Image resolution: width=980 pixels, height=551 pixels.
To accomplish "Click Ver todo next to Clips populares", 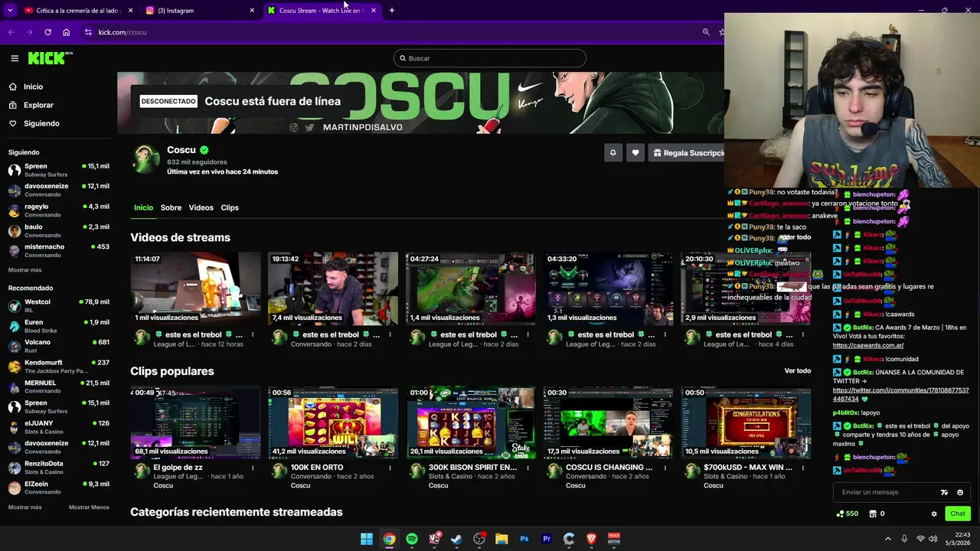I will pos(797,370).
